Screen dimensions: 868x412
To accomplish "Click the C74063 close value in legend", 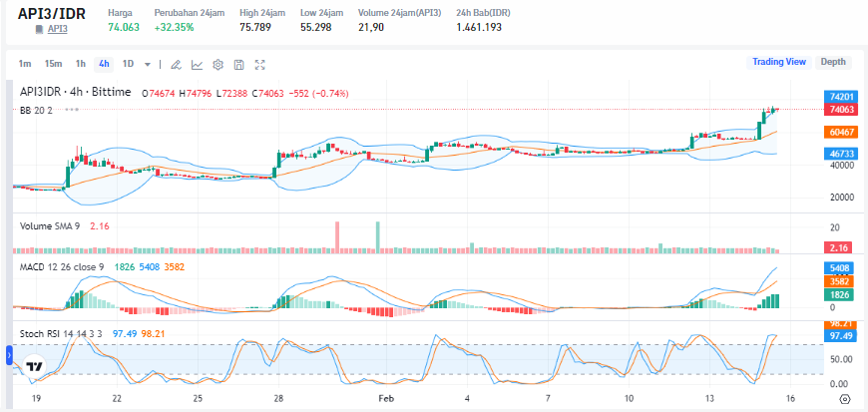I will tap(267, 94).
